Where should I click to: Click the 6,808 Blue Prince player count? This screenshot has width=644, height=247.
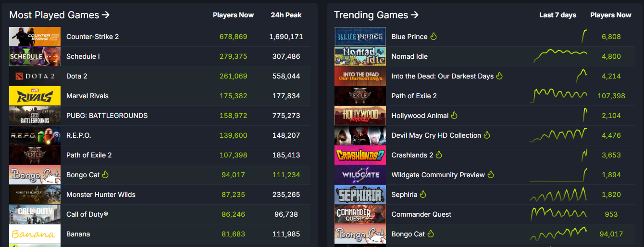tap(611, 37)
